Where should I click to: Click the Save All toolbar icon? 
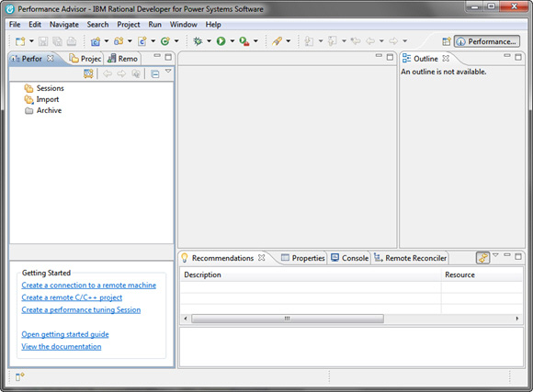(x=57, y=41)
